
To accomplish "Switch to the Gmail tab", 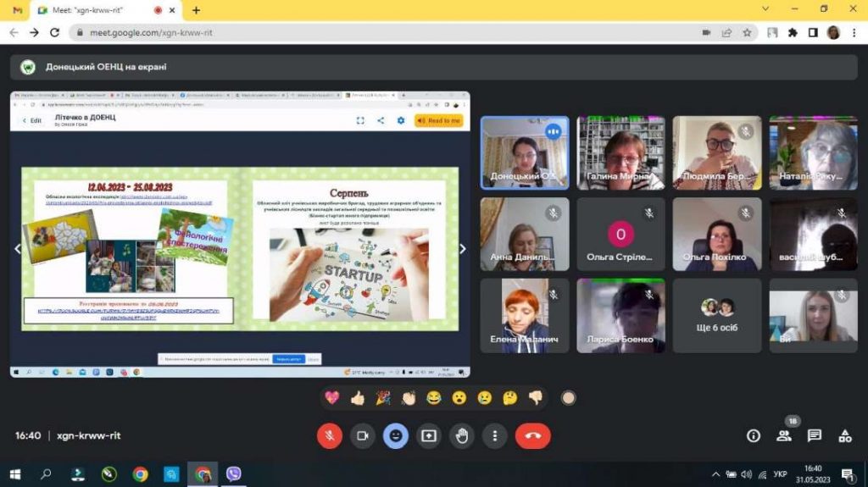I will tap(17, 10).
